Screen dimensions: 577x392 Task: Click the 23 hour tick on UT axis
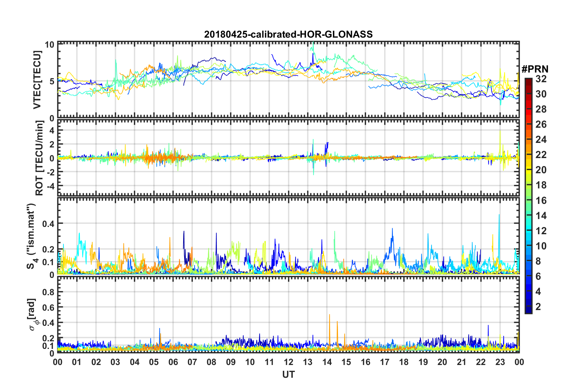(x=500, y=362)
